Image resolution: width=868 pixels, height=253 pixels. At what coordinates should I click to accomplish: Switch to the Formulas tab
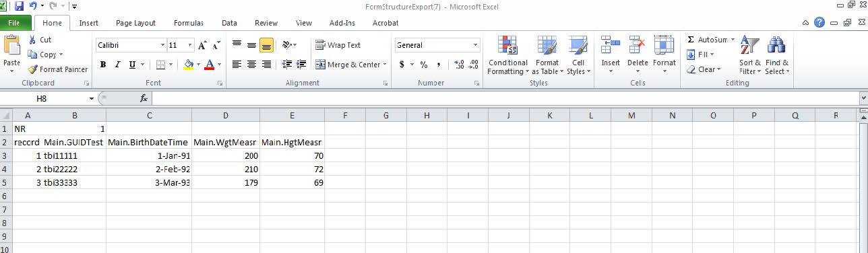pos(189,23)
